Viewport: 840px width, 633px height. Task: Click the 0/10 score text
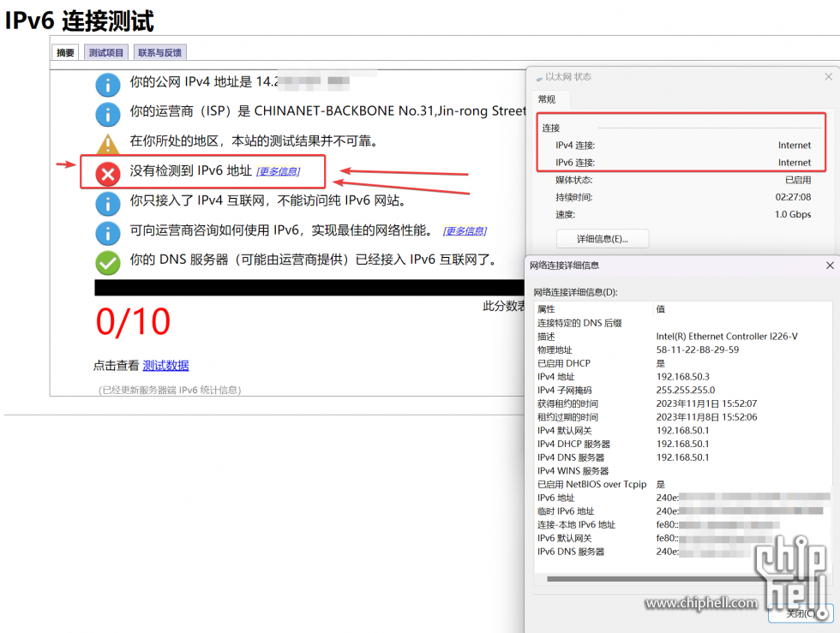pyautogui.click(x=133, y=322)
